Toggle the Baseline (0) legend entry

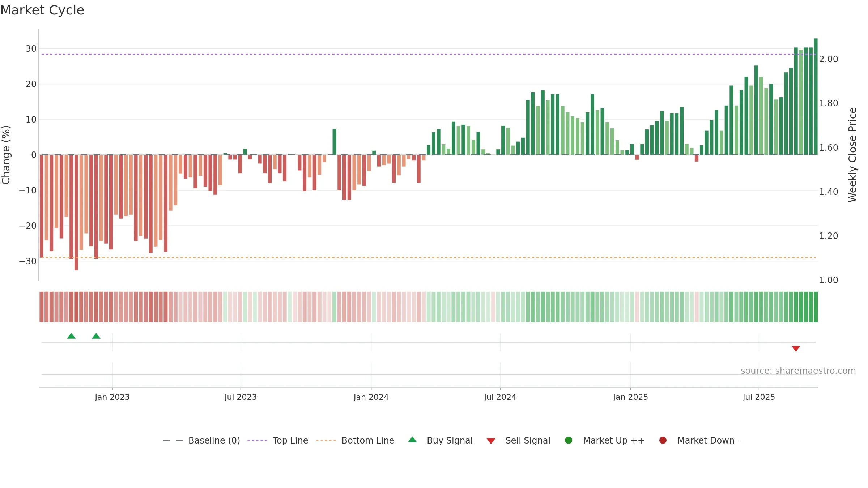(x=201, y=441)
